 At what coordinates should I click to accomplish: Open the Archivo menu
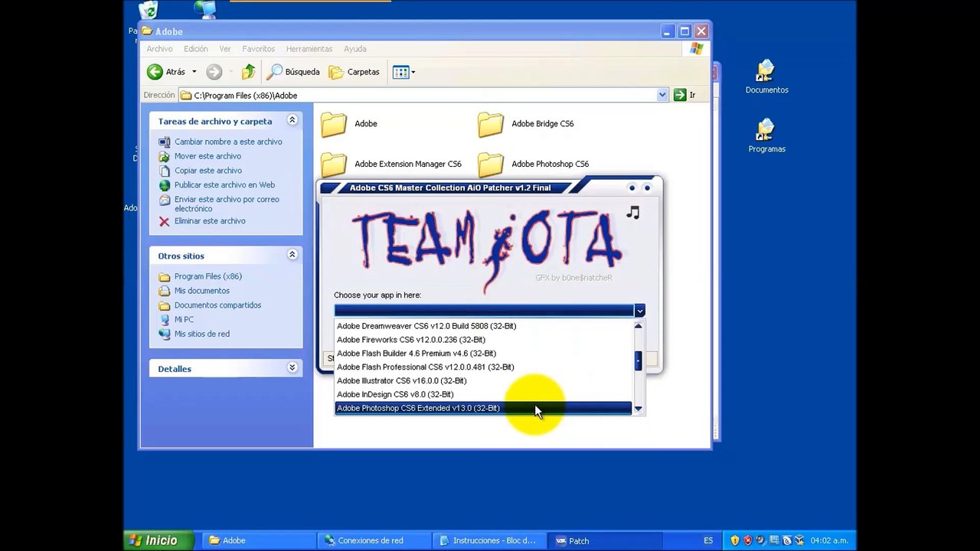[x=159, y=49]
